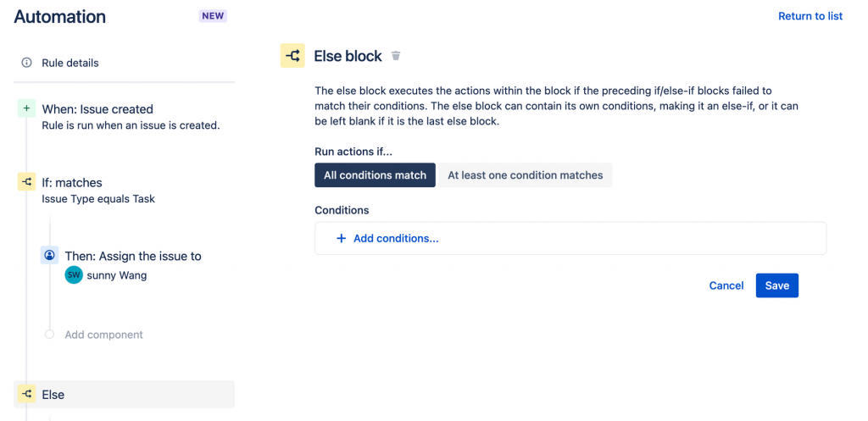Delete the Else block with trash icon
The image size is (868, 421).
click(396, 57)
